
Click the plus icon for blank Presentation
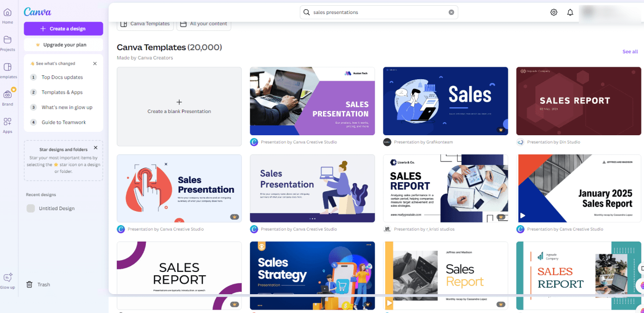(179, 102)
